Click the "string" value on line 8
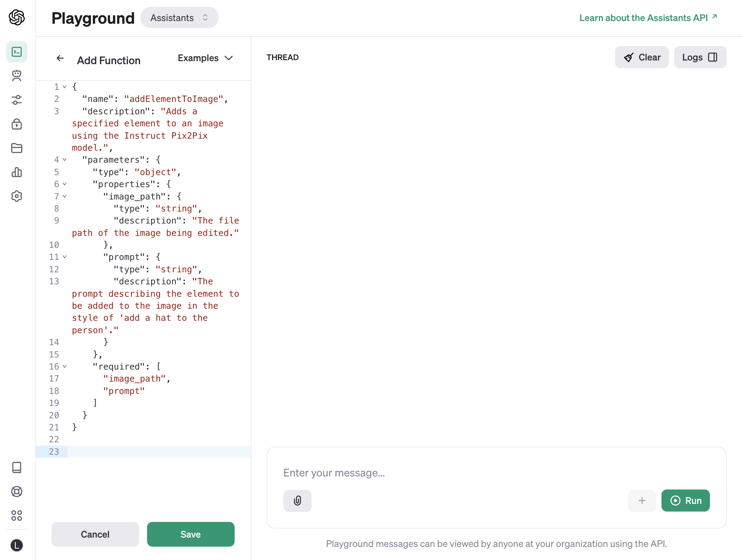 176,208
